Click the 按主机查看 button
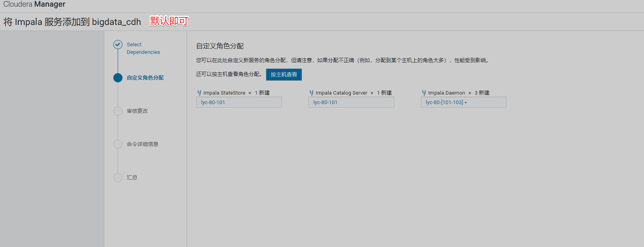Viewport: 644px width, 247px height. 284,74
